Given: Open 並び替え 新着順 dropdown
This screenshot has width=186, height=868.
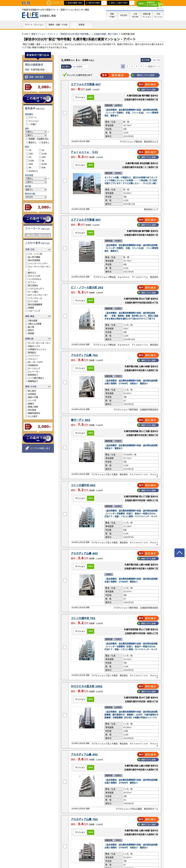Looking at the screenshot, I should pyautogui.click(x=81, y=66).
